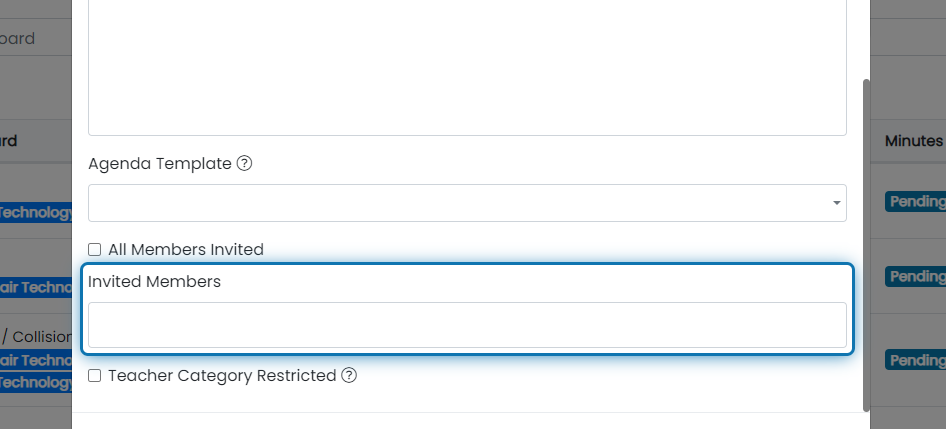Enable the Teacher Category Restricted checkbox
946x429 pixels.
(x=95, y=376)
